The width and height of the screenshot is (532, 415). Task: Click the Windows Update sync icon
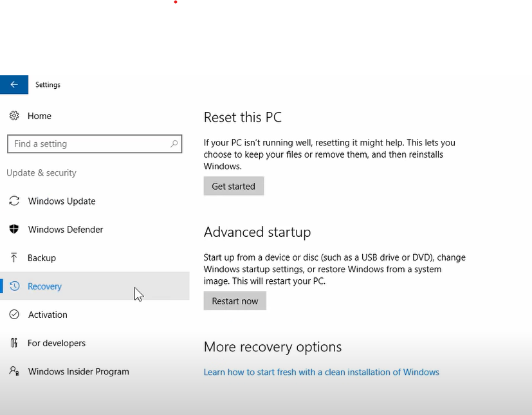(x=14, y=201)
